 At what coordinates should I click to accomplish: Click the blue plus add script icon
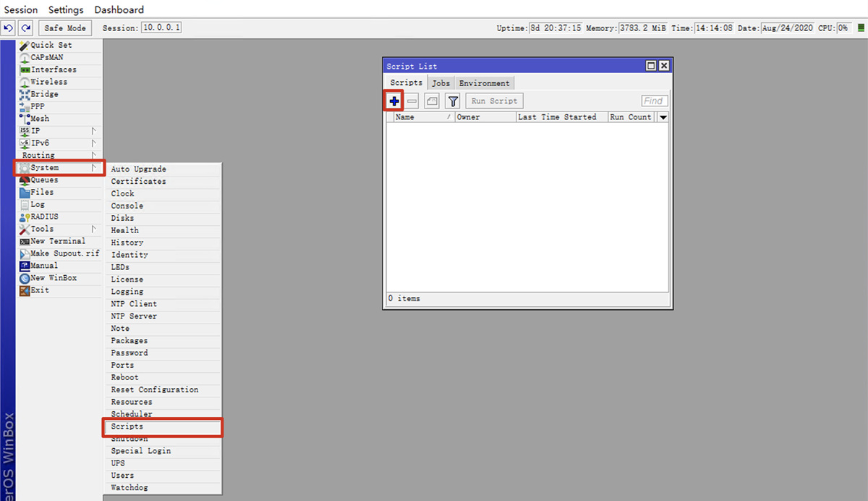tap(393, 101)
